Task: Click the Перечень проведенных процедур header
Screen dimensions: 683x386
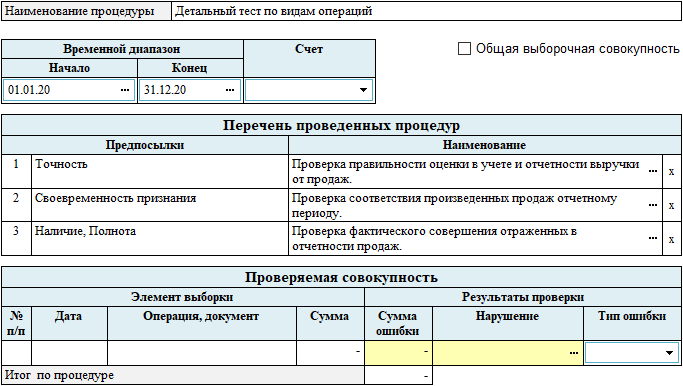Action: (x=342, y=125)
